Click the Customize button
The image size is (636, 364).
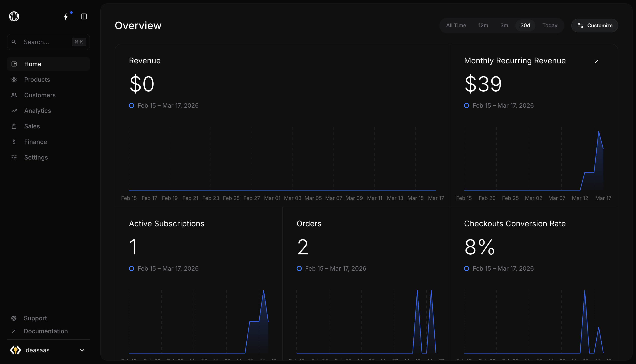click(594, 26)
